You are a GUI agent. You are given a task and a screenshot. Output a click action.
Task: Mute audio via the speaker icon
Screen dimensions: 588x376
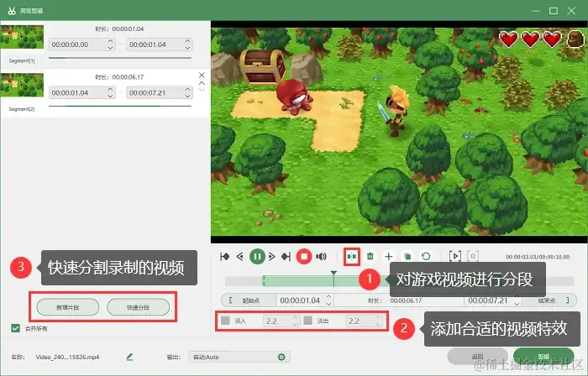[x=322, y=257]
